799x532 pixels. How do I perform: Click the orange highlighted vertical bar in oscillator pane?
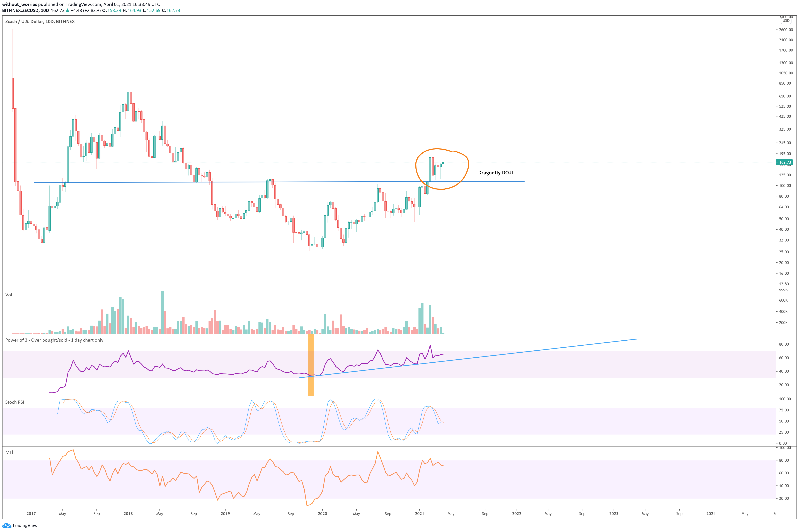click(311, 365)
